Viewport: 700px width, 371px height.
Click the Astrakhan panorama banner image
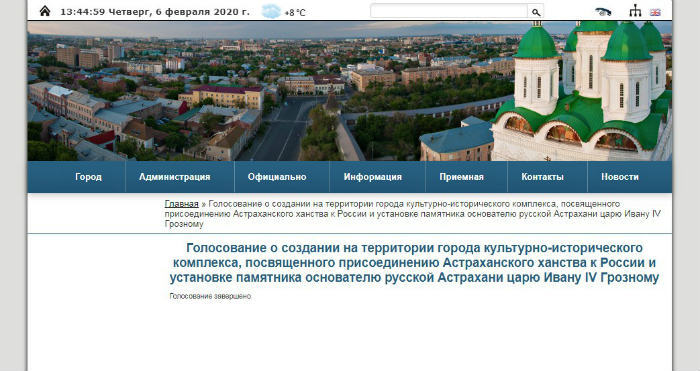click(x=350, y=91)
